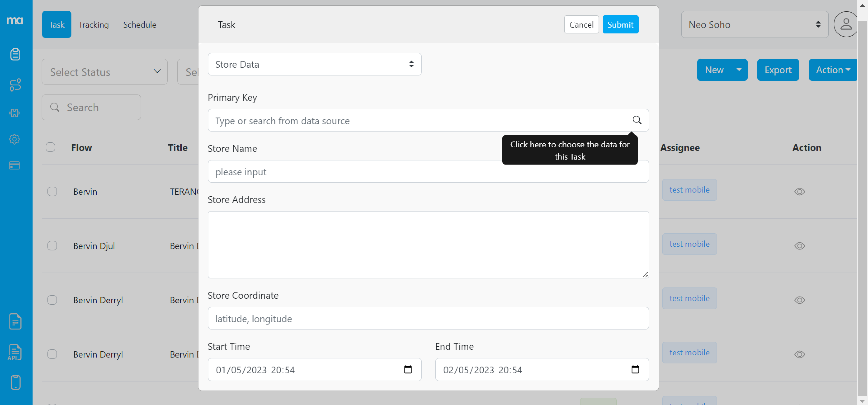Open settings via the gear icon
The width and height of the screenshot is (868, 405).
pos(15,139)
